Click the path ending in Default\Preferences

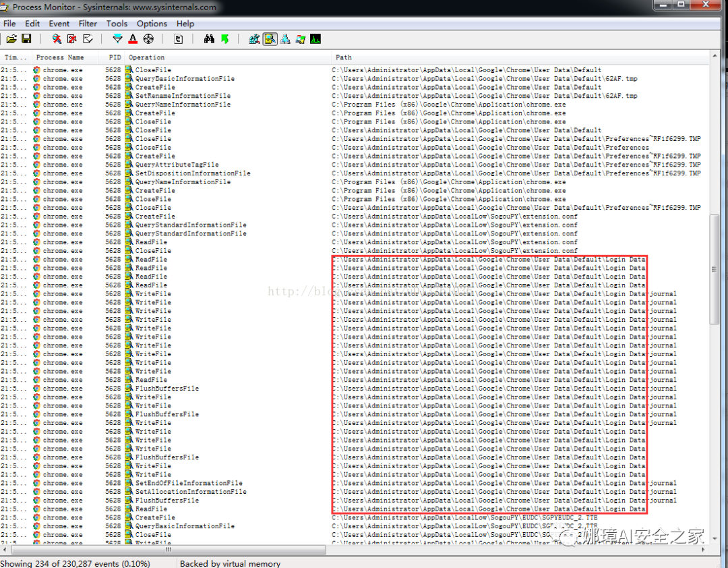tap(490, 147)
